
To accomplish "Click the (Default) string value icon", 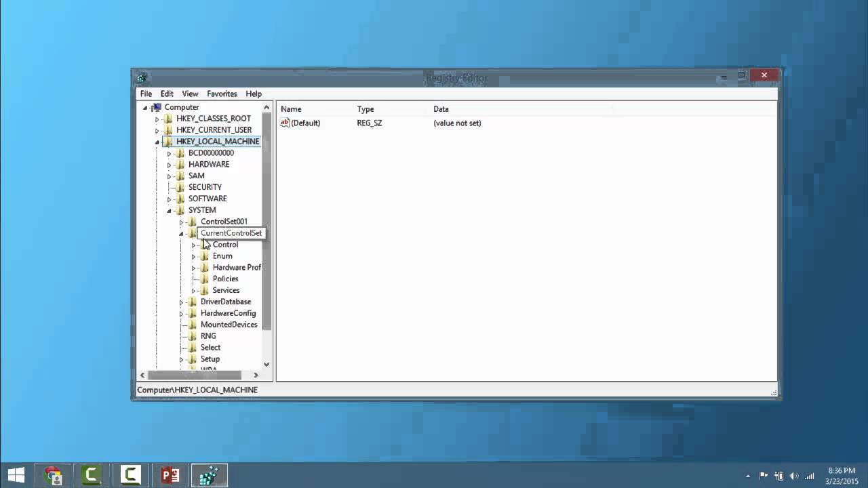I will tap(285, 123).
